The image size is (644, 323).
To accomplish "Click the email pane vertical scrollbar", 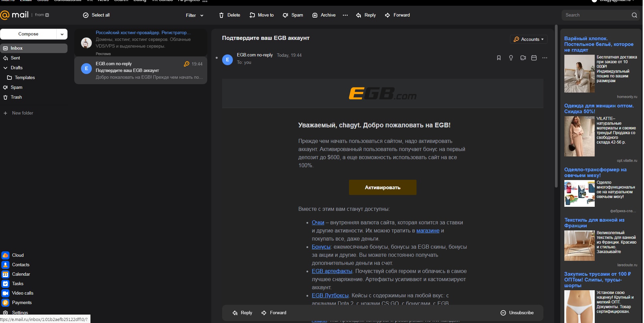I will pyautogui.click(x=556, y=106).
